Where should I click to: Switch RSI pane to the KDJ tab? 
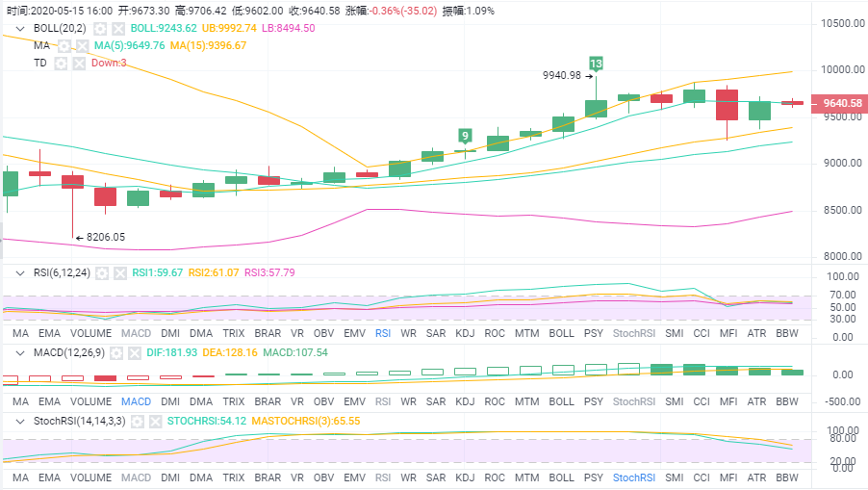[x=465, y=333]
